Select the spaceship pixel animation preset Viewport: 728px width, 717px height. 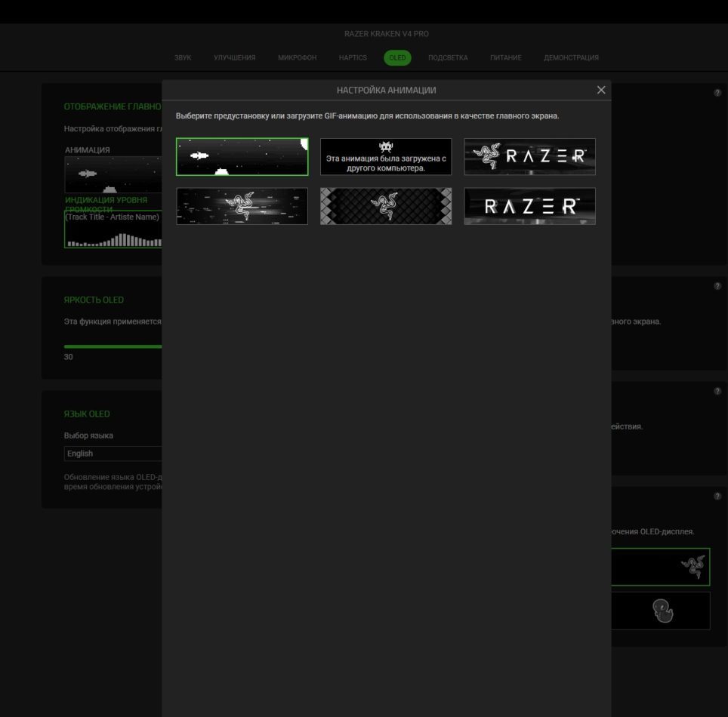click(242, 157)
